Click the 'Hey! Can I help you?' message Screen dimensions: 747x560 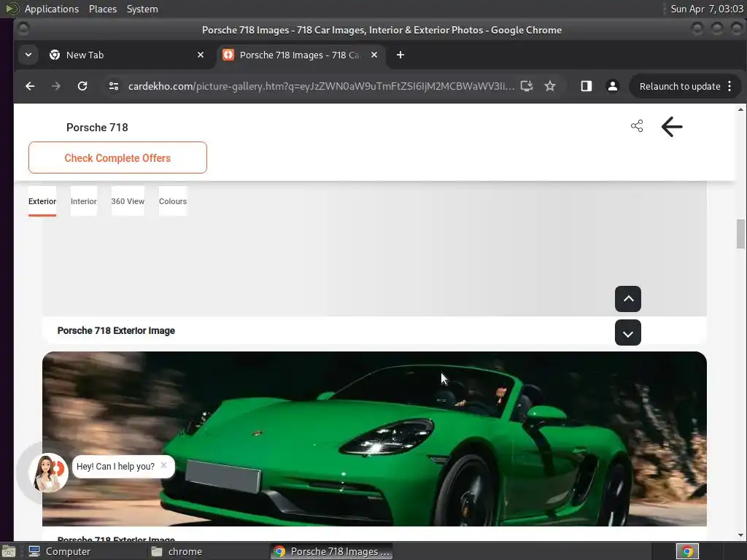pos(116,466)
